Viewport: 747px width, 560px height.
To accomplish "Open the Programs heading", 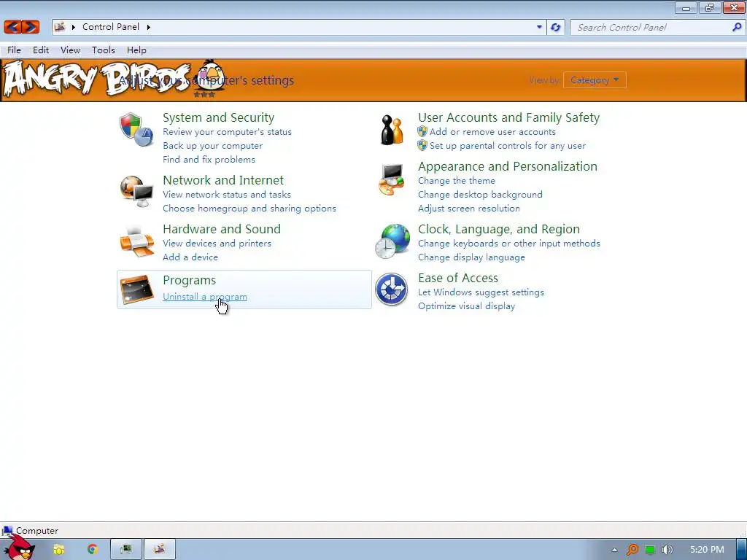I will click(x=189, y=281).
